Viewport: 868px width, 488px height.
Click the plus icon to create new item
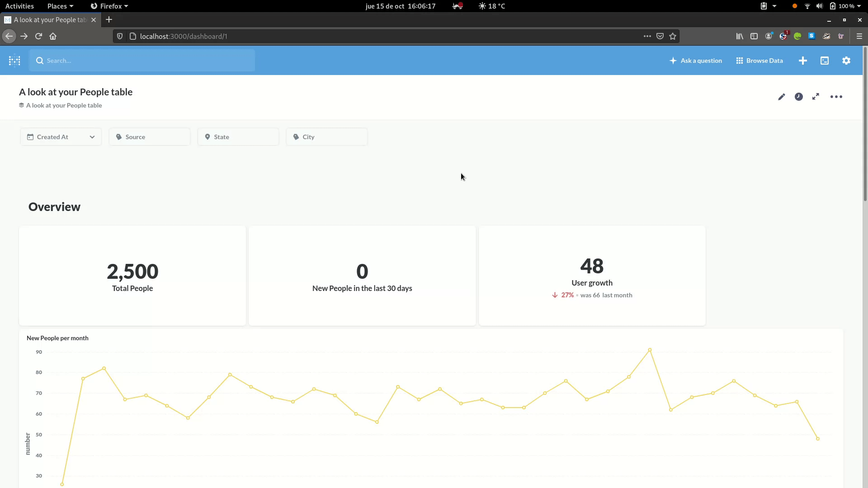803,61
